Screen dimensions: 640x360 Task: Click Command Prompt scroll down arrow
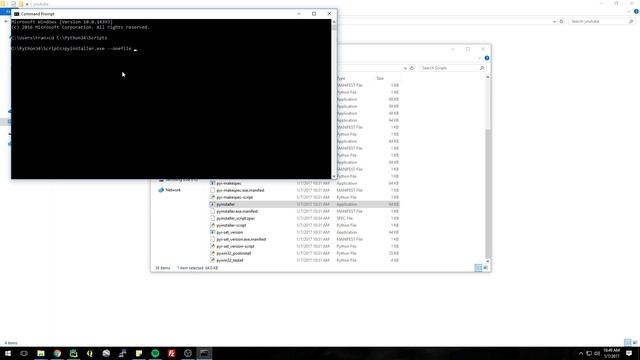point(334,176)
